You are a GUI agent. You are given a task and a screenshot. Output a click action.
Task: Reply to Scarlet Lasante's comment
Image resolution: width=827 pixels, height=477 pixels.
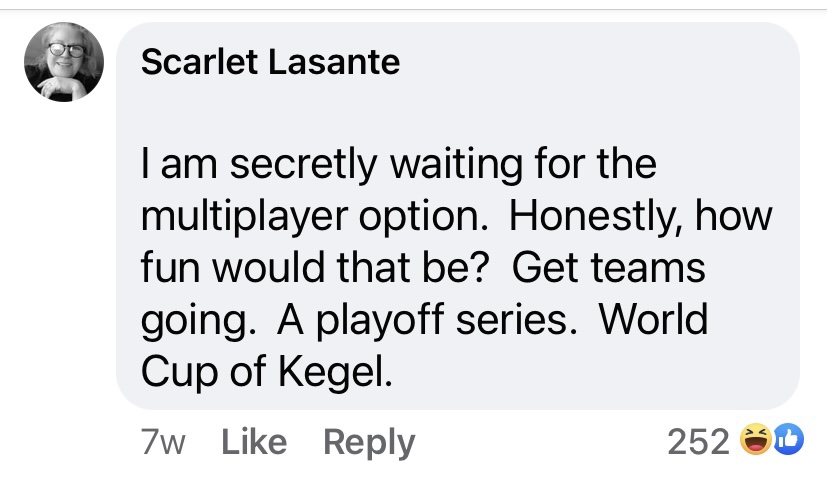368,441
